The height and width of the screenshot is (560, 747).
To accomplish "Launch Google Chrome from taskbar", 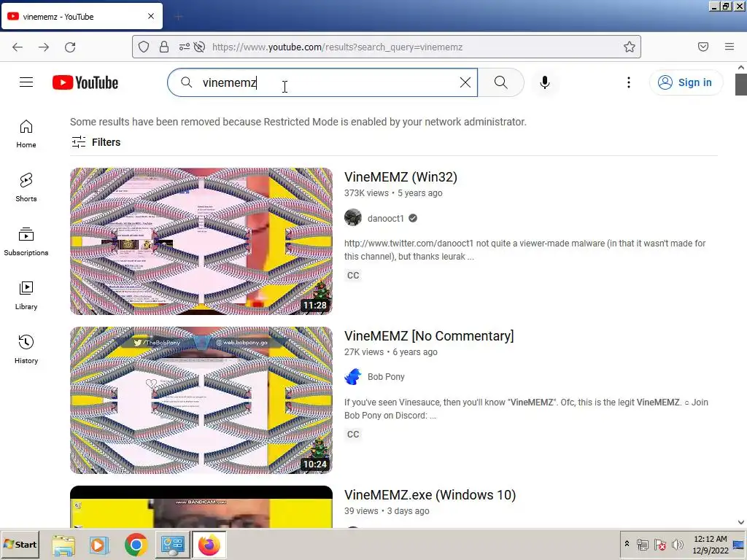I will (x=136, y=545).
